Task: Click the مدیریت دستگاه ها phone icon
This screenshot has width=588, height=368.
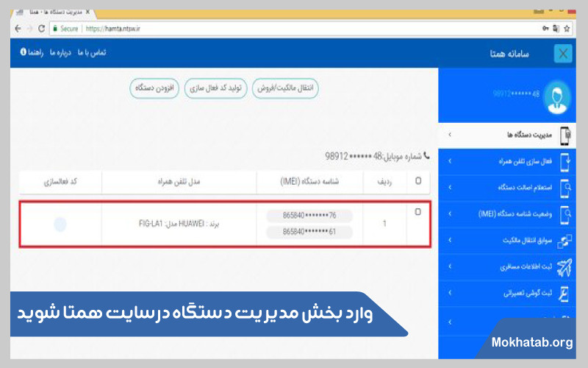Action: (565, 135)
